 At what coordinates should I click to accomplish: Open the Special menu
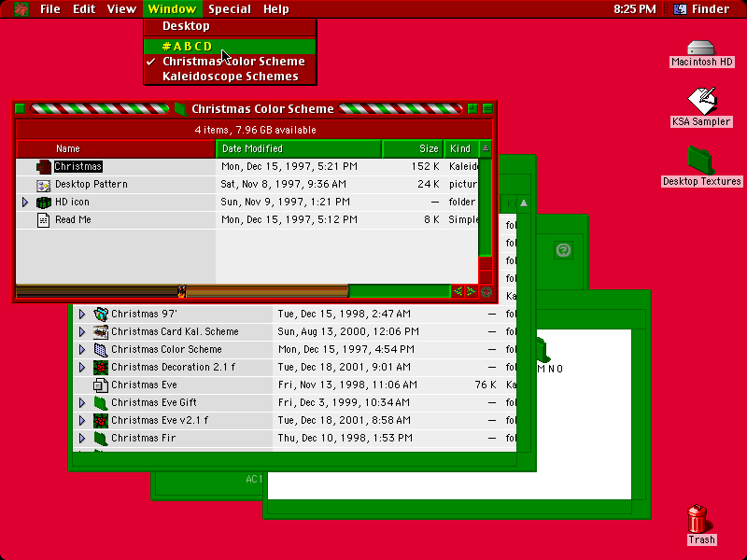[230, 9]
